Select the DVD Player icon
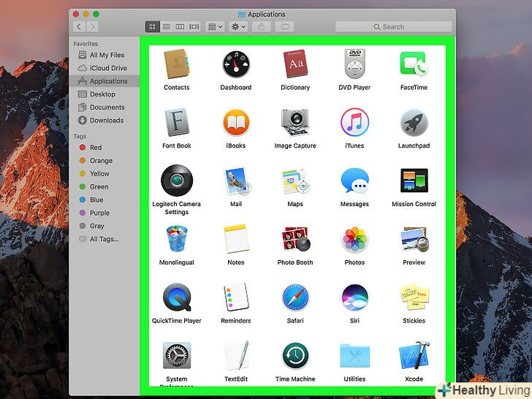This screenshot has height=399, width=532. [354, 64]
